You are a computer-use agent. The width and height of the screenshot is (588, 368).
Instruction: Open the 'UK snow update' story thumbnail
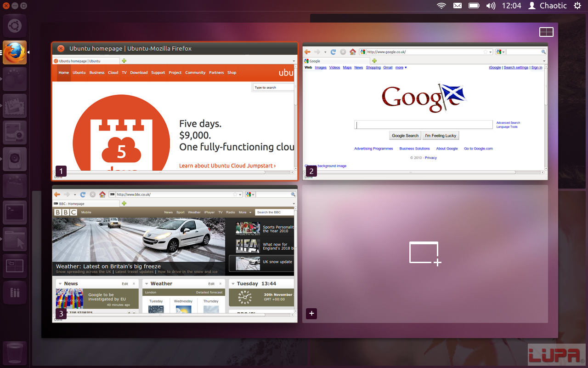coord(248,263)
